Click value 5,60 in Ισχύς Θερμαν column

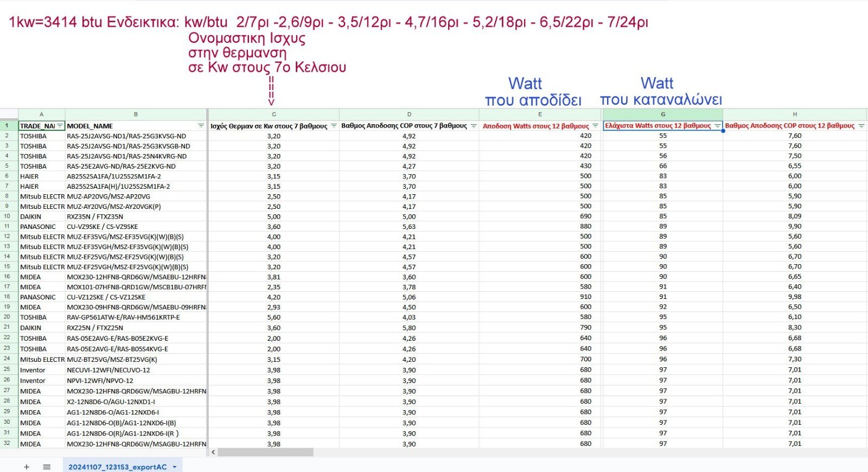pyautogui.click(x=274, y=317)
